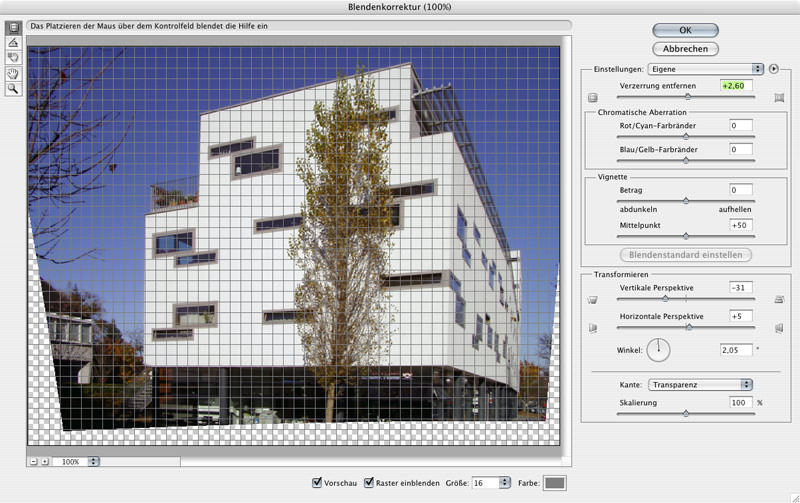Click the Vertikale Perspektive field -31
Image resolution: width=800 pixels, height=503 pixels.
(741, 288)
